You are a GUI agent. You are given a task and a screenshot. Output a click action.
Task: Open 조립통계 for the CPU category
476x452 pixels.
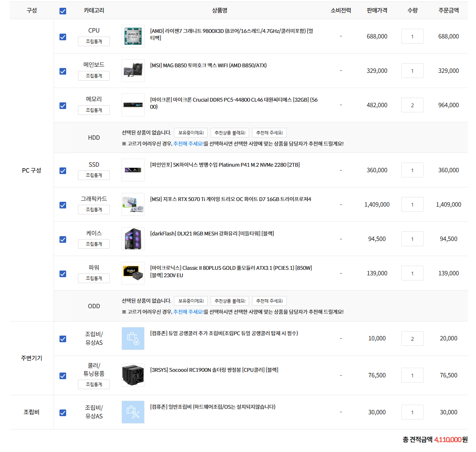click(x=94, y=41)
